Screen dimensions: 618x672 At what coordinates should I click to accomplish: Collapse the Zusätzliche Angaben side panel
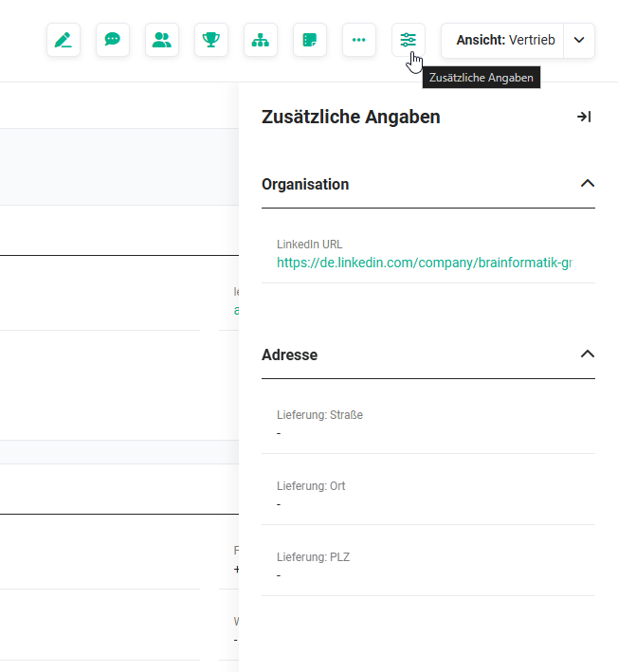(x=584, y=117)
